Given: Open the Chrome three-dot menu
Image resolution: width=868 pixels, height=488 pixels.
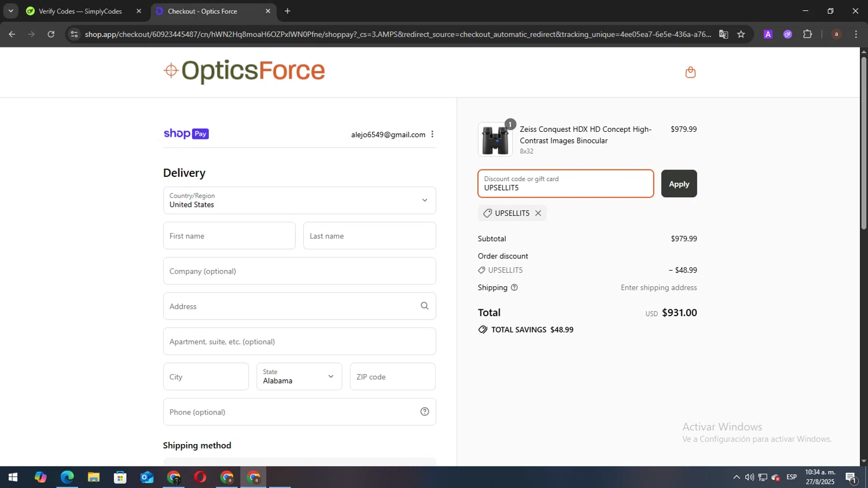Looking at the screenshot, I should (x=856, y=34).
